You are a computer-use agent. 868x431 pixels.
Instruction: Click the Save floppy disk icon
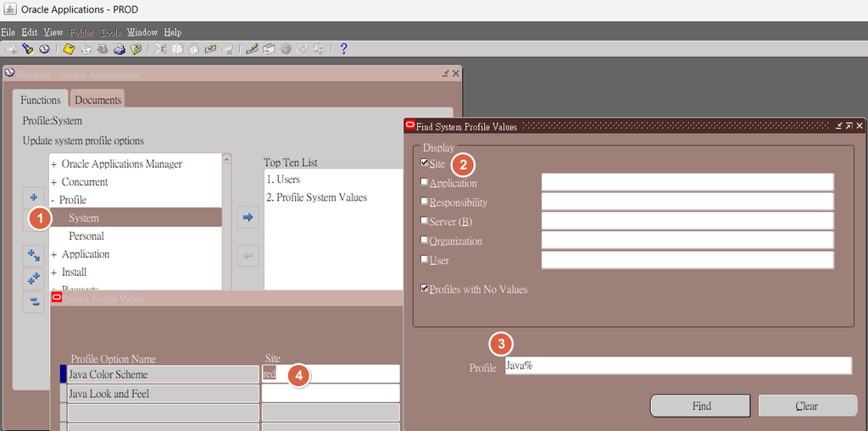(x=69, y=48)
